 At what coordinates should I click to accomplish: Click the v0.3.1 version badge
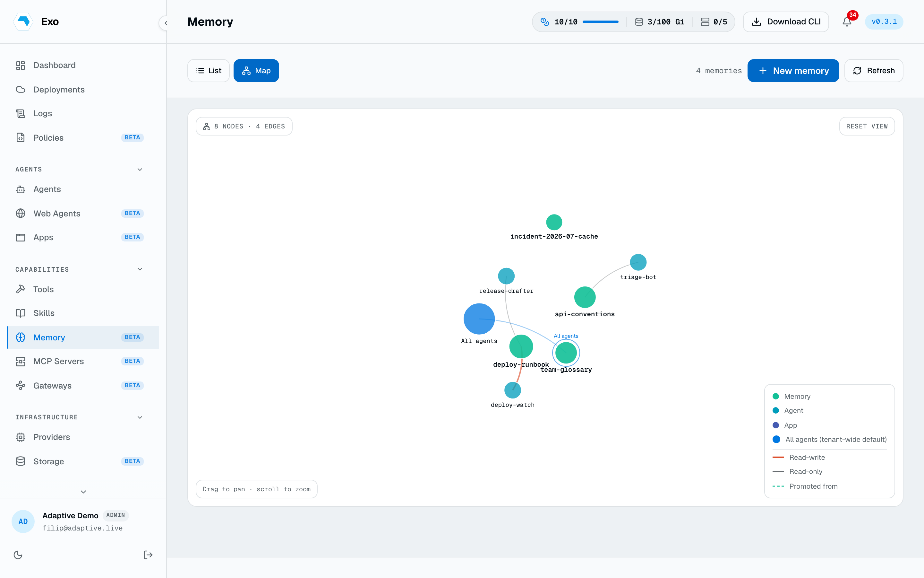(x=884, y=22)
